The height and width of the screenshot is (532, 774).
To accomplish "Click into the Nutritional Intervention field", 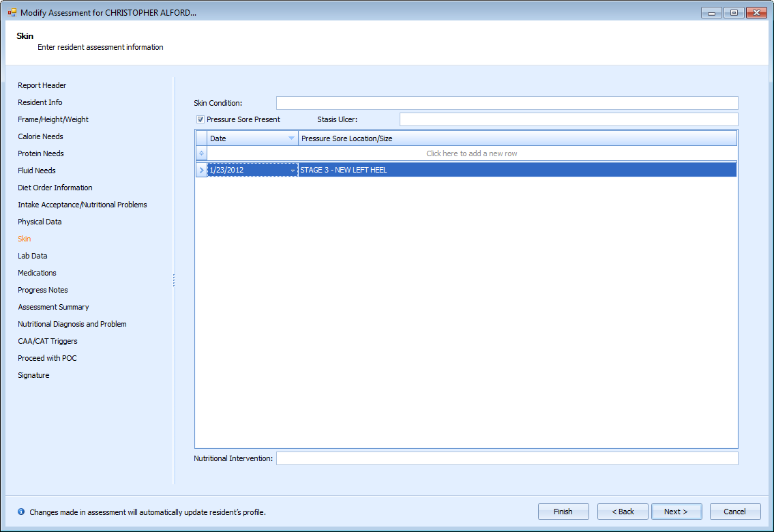I will (x=507, y=458).
